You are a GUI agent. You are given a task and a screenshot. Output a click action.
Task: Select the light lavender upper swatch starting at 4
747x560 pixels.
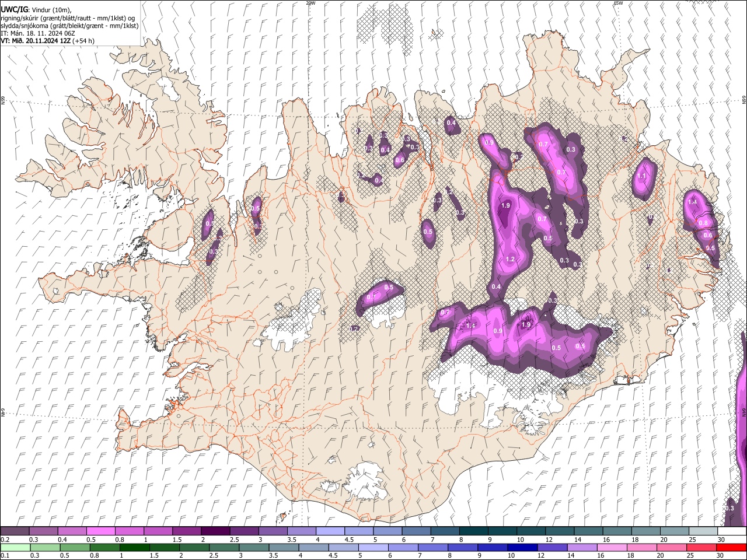(x=329, y=531)
